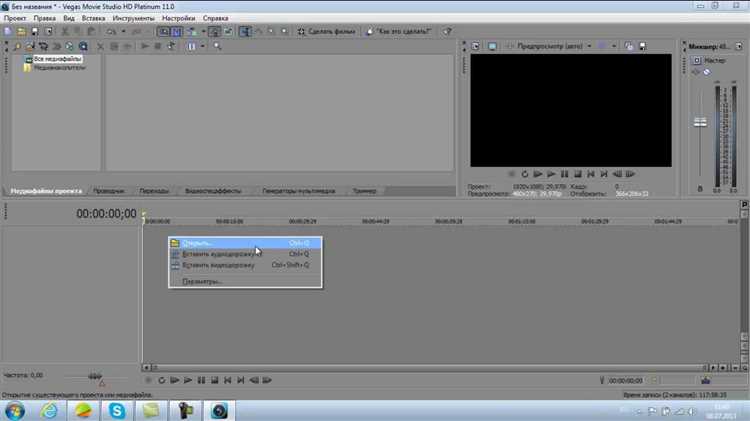
Task: Toggle loop playback under the video preview
Action: pos(524,173)
